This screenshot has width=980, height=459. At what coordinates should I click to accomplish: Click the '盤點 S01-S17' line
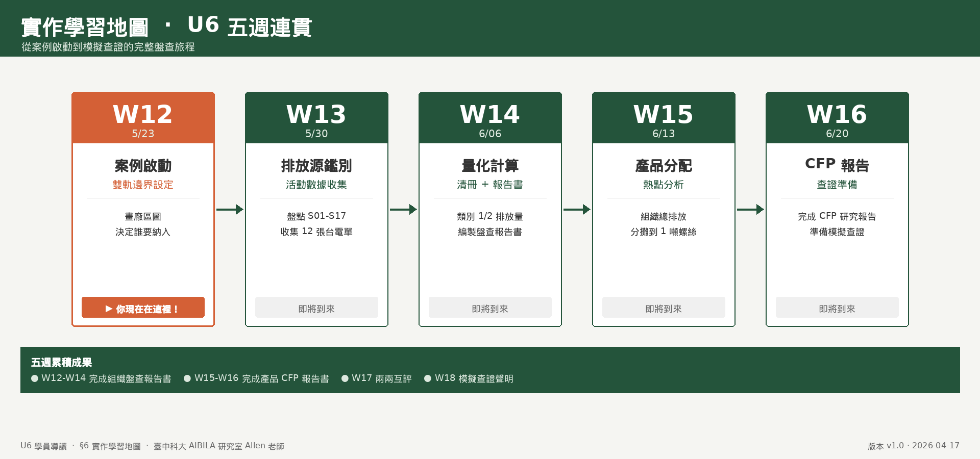point(316,216)
